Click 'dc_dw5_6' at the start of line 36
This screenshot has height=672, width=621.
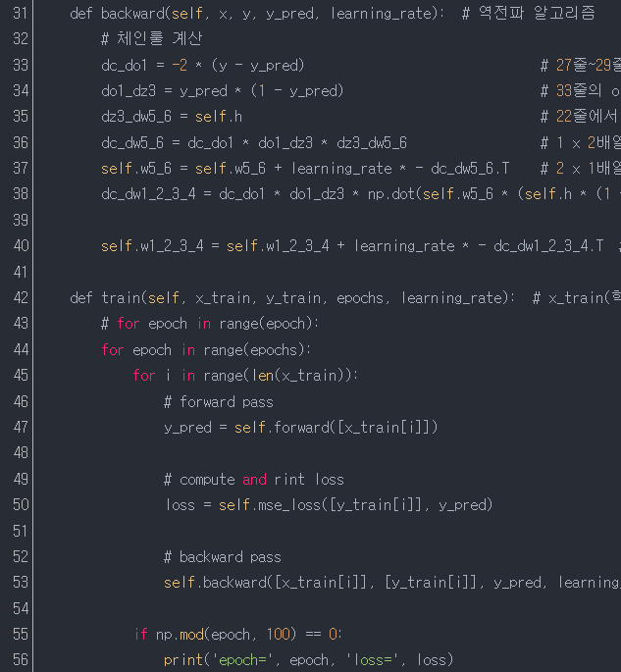[132, 142]
